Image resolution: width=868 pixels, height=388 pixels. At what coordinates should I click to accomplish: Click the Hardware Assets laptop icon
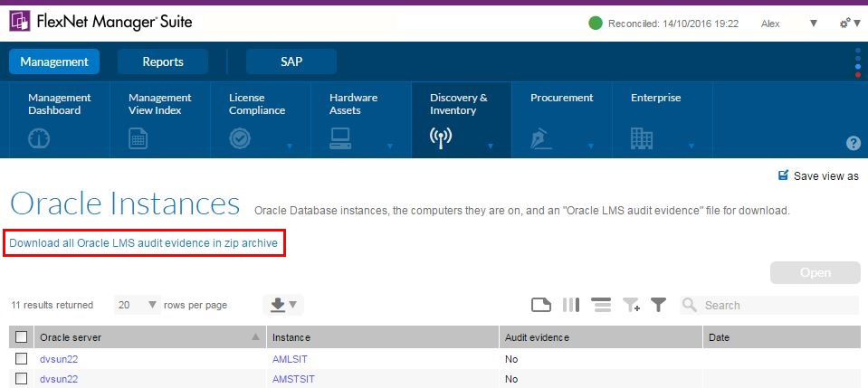click(340, 138)
